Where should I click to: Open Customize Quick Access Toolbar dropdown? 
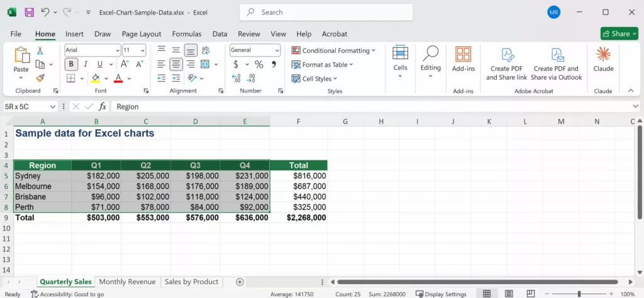point(88,13)
